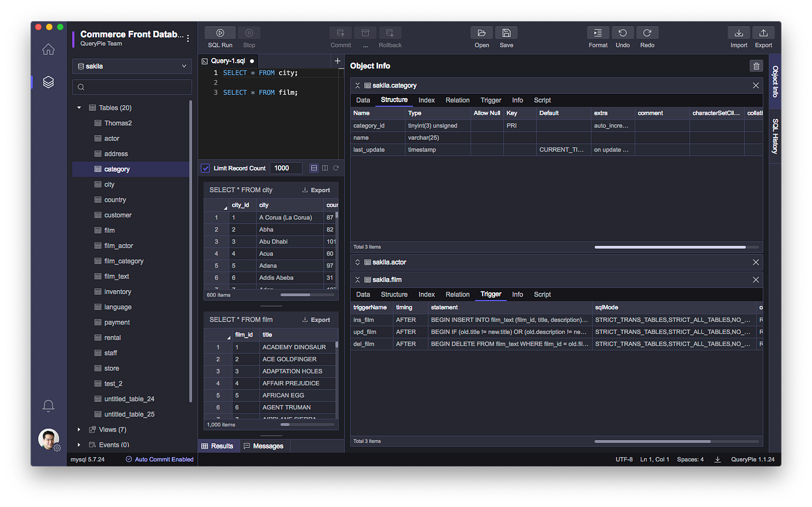Screen dimensions: 812x507
Task: Switch results to side-by-side layout
Action: (325, 168)
